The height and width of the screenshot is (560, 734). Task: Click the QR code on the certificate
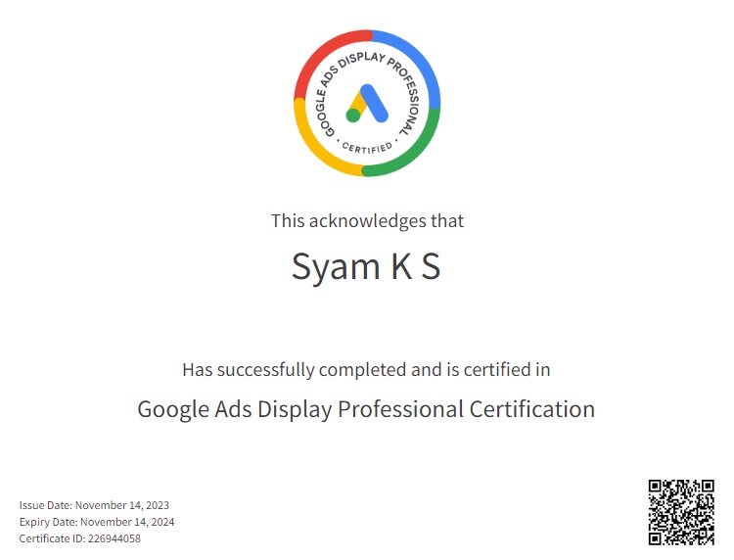tap(681, 511)
